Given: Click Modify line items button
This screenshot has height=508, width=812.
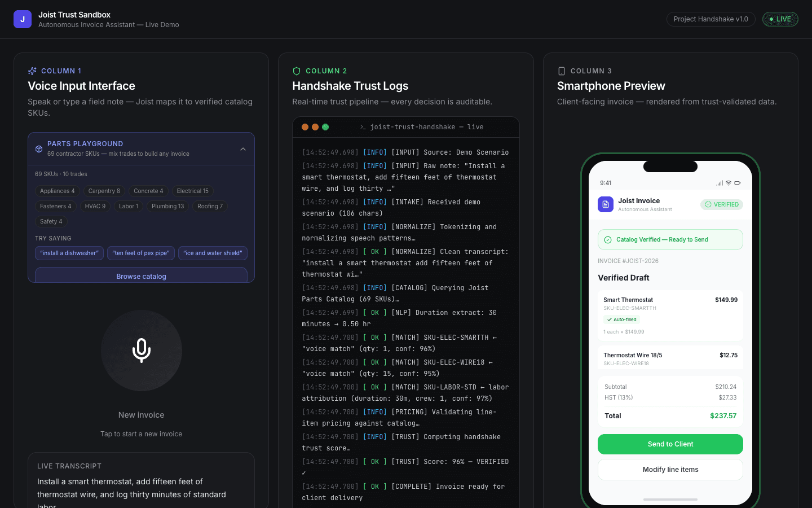Looking at the screenshot, I should [670, 470].
